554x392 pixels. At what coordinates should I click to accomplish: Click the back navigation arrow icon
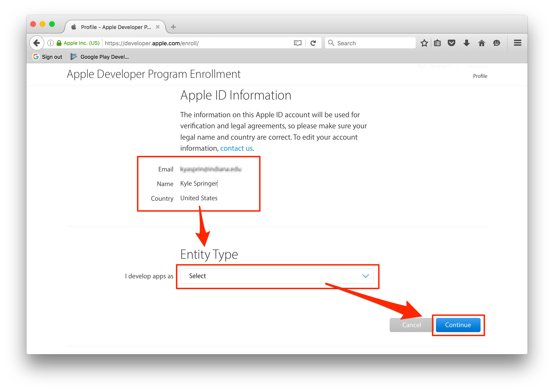point(37,43)
